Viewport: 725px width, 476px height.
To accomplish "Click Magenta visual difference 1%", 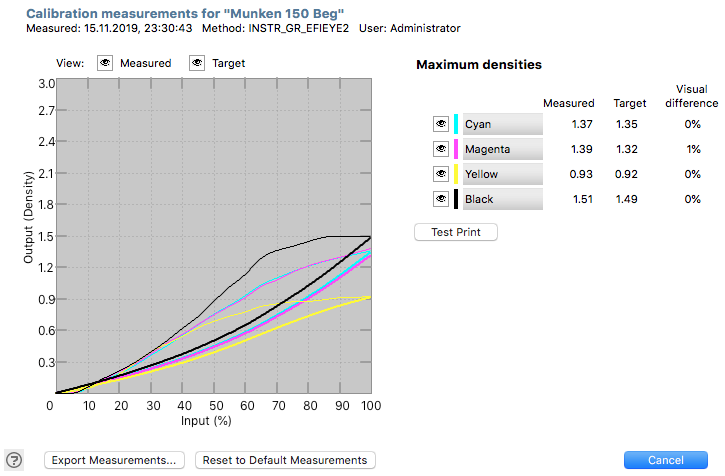I will 693,149.
